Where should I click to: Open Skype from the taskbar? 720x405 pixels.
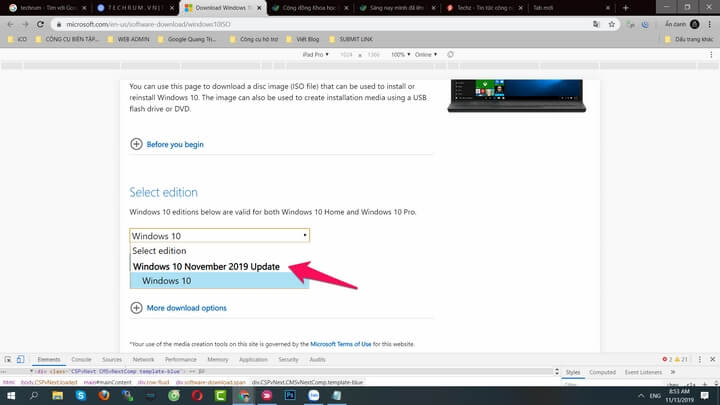click(x=81, y=395)
